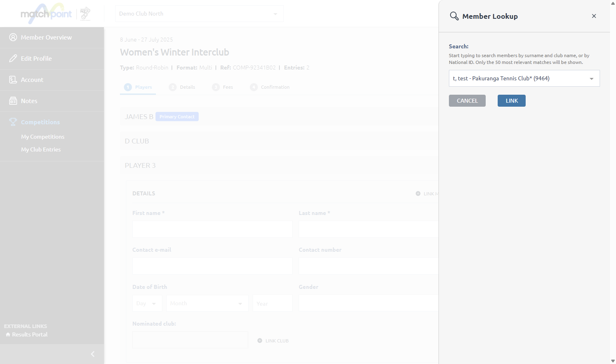Collapse the PLAYER 3 section header
Viewport: 616px width, 364px height.
279,165
